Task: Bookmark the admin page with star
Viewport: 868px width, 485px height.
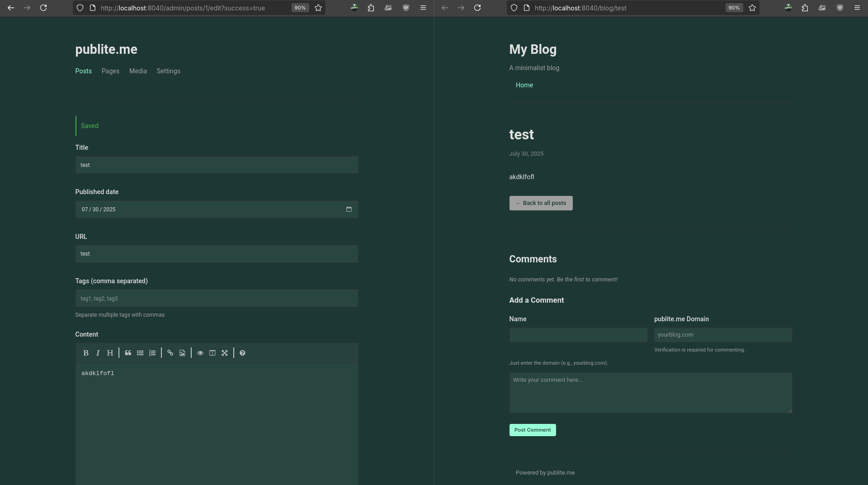Action: click(x=318, y=8)
